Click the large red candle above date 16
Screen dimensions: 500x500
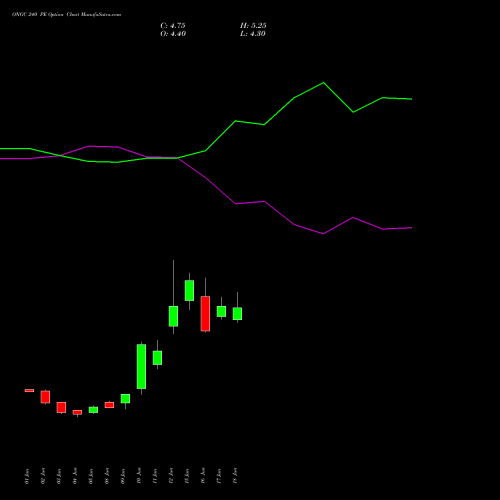click(x=205, y=313)
